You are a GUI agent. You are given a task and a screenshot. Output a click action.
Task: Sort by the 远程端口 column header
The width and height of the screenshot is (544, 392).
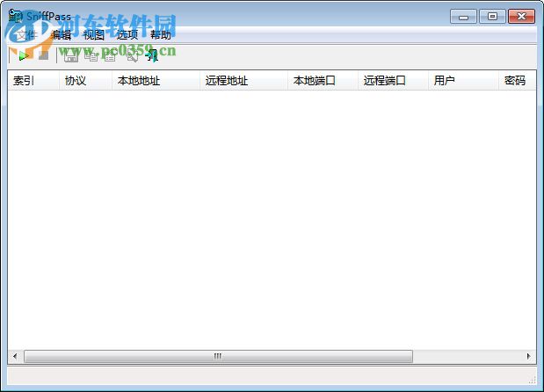[393, 81]
